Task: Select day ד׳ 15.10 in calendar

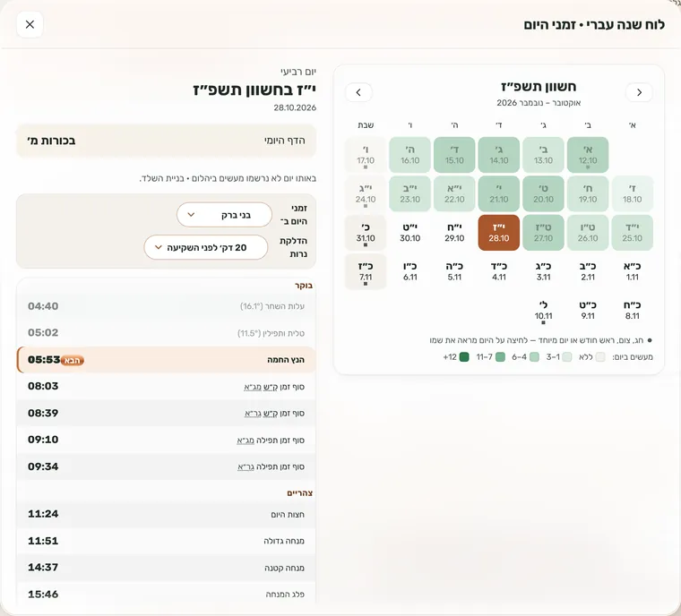Action: (x=454, y=155)
